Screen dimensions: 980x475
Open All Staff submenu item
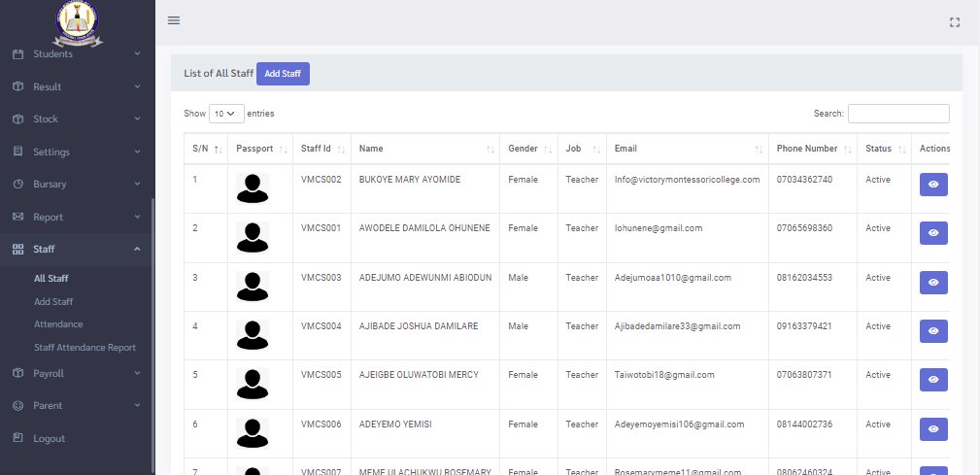(x=51, y=279)
